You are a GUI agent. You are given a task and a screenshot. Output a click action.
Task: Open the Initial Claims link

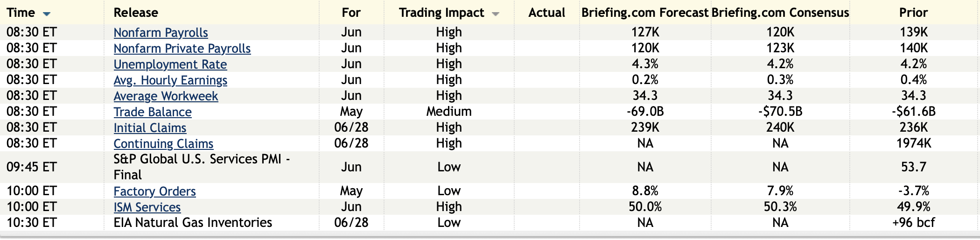[150, 128]
